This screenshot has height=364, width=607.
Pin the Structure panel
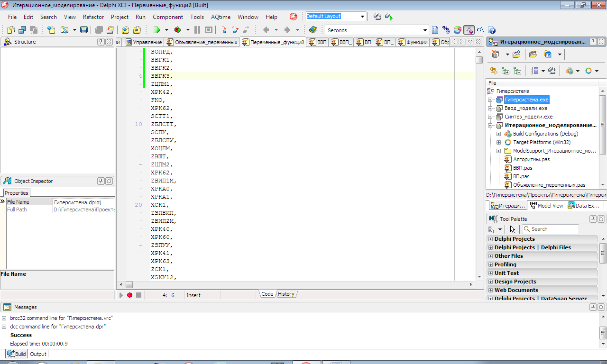point(101,42)
